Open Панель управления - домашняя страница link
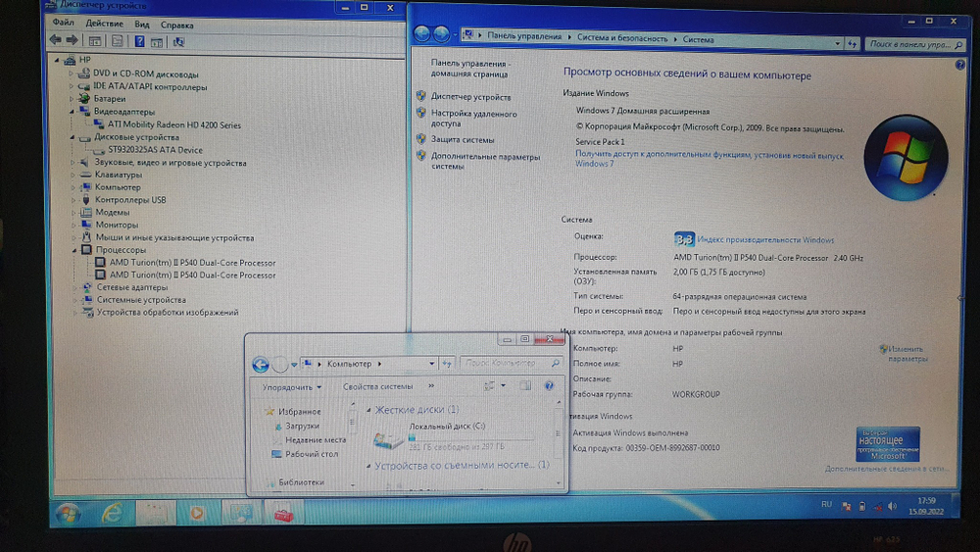 coord(470,69)
